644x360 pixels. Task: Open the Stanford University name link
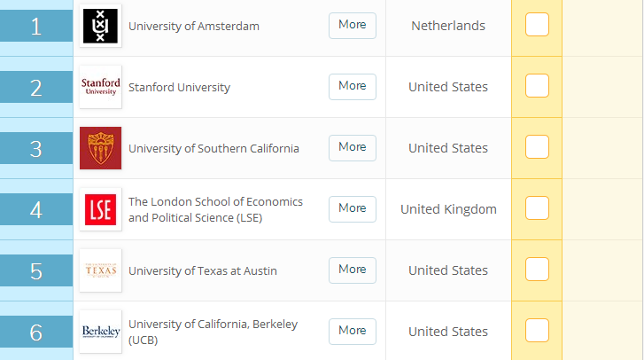(179, 87)
